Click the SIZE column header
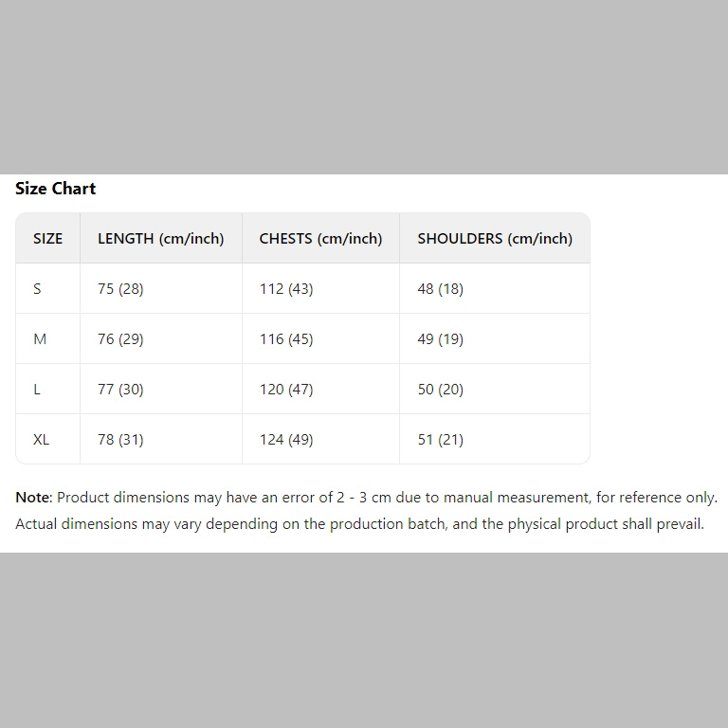728x728 pixels. click(x=47, y=239)
